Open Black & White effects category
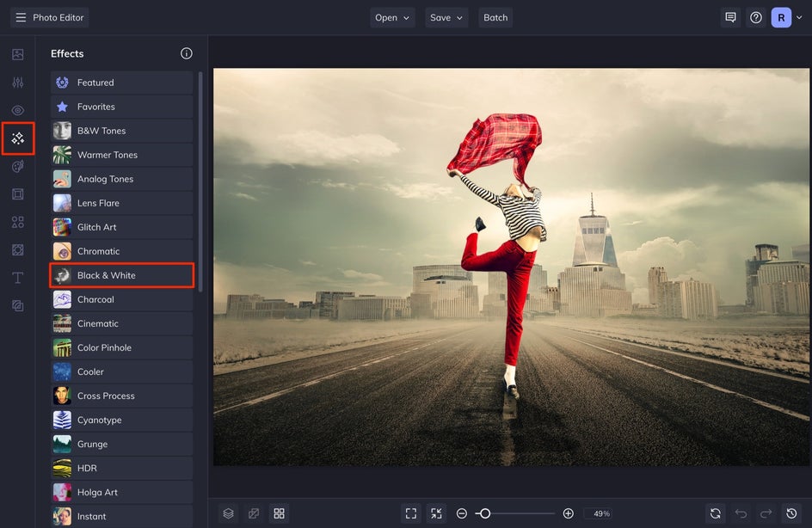Screen dimensions: 812x528 tap(121, 275)
